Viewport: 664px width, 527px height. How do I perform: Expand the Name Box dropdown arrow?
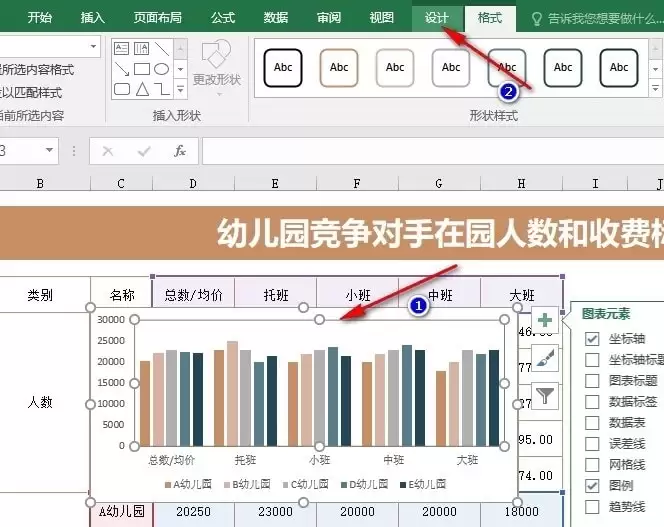pos(50,150)
